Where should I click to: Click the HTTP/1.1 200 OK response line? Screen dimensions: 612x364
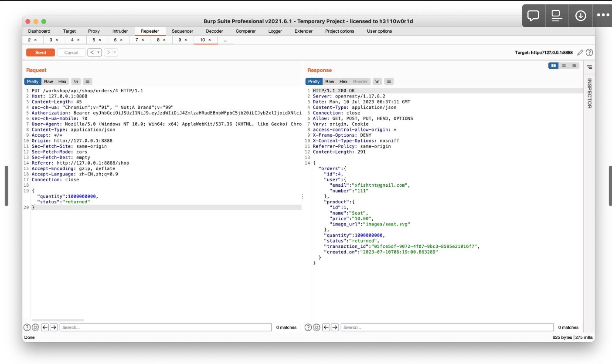(x=334, y=91)
